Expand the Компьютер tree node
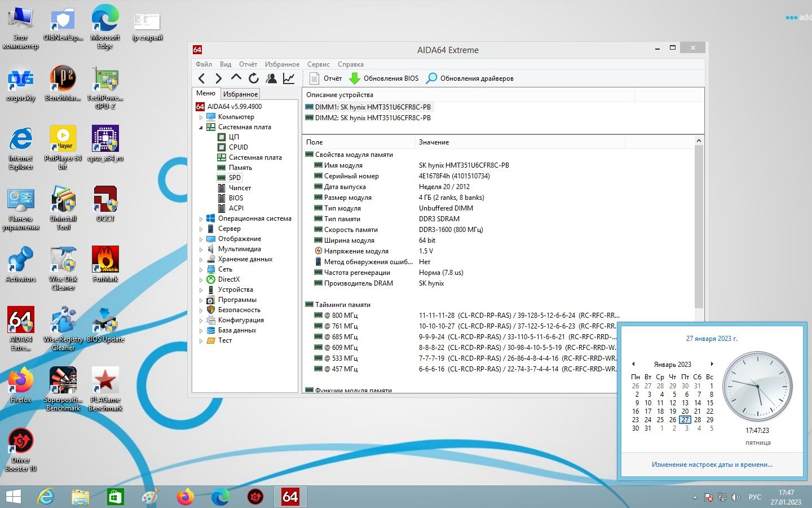Screen dimensions: 812x508 pos(201,117)
